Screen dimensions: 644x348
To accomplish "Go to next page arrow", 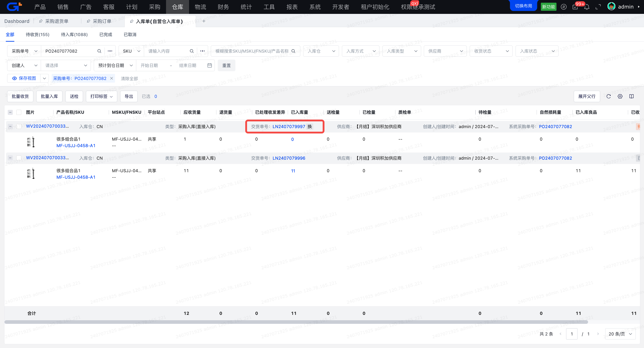I will [x=598, y=334].
